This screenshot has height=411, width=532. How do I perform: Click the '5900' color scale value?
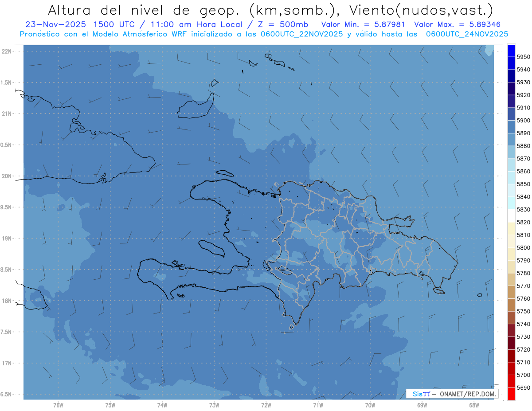(523, 121)
